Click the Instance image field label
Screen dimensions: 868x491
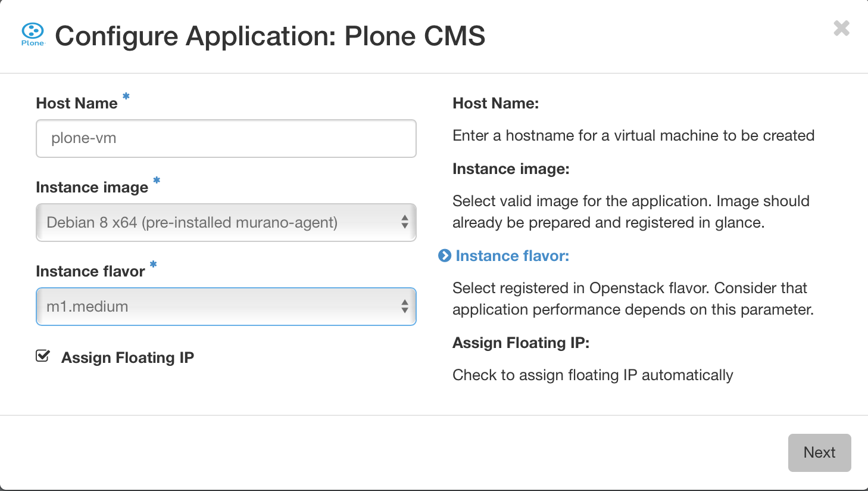click(92, 187)
